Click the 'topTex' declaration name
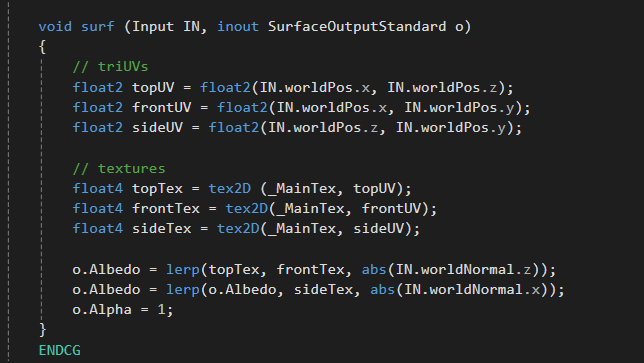The height and width of the screenshot is (363, 644). 157,188
